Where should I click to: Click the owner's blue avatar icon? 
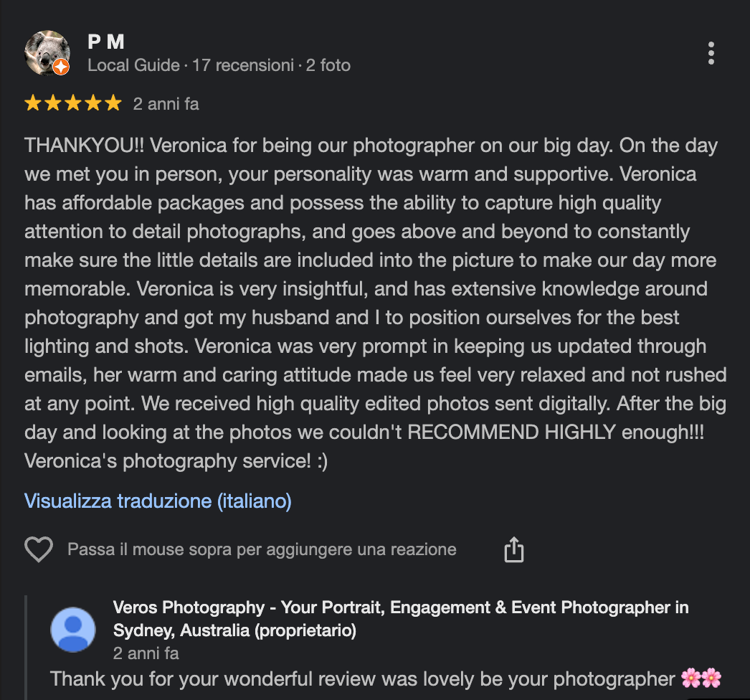point(72,629)
